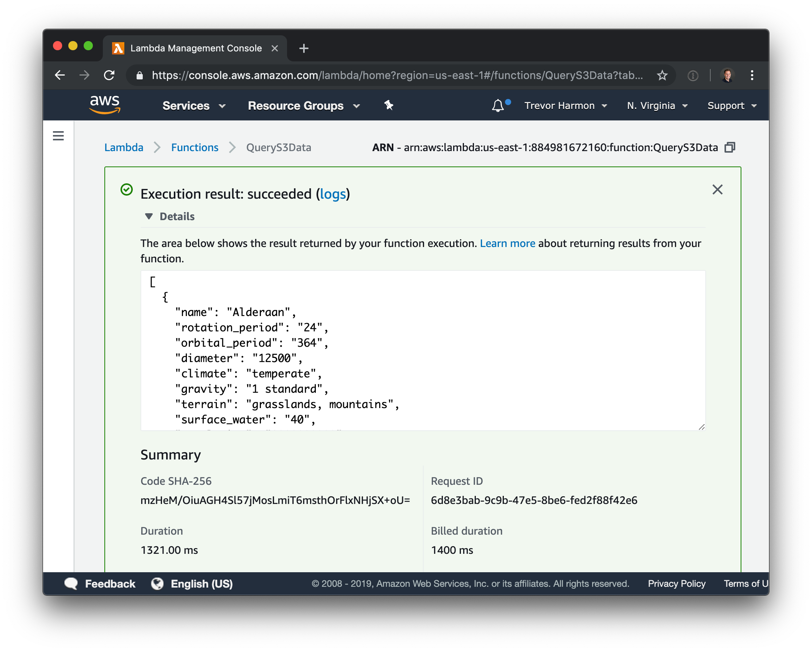Open the Services dropdown menu

pyautogui.click(x=194, y=105)
